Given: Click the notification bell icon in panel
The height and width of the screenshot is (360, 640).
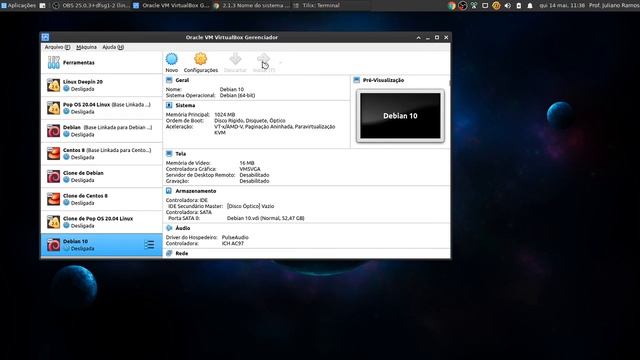Looking at the screenshot, I should coord(529,5).
